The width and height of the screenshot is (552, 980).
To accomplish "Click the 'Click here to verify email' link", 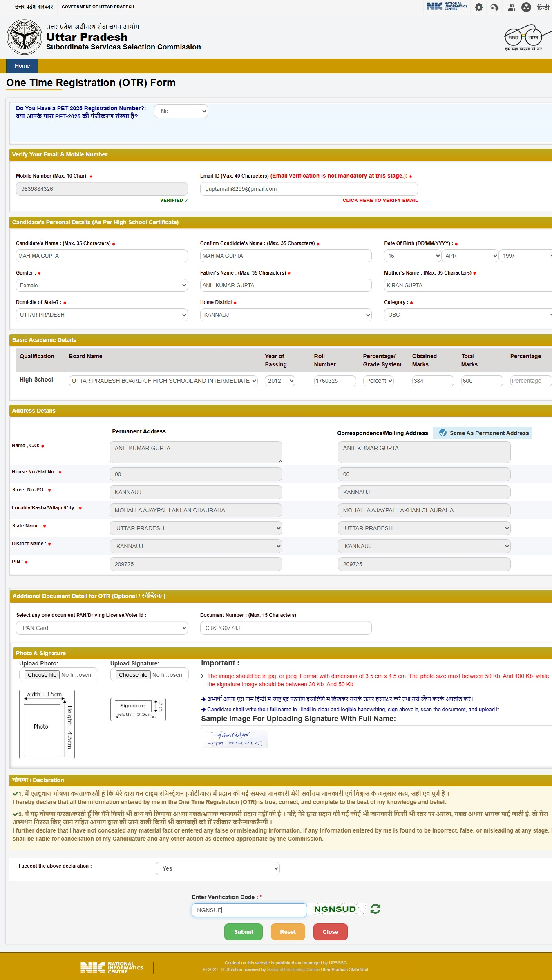I will (380, 200).
